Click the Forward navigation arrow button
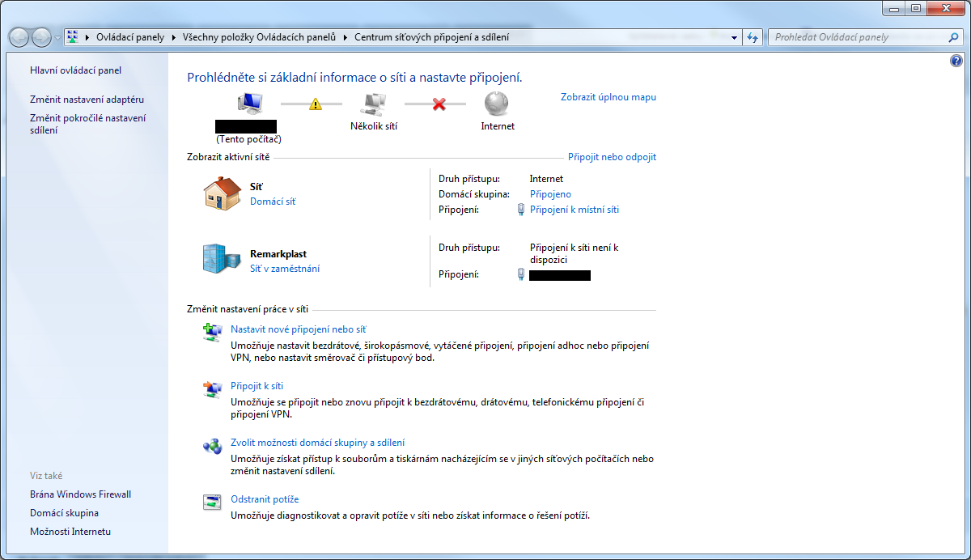This screenshot has height=560, width=971. 41,37
